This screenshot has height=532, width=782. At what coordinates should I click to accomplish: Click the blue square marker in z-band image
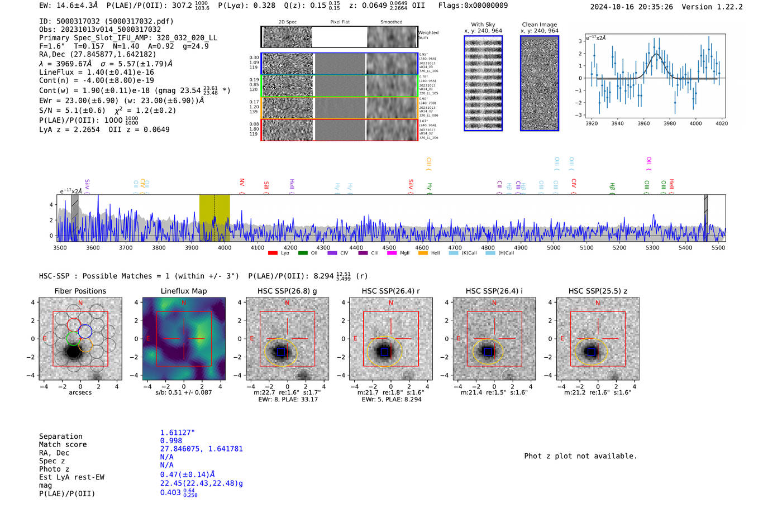click(592, 352)
